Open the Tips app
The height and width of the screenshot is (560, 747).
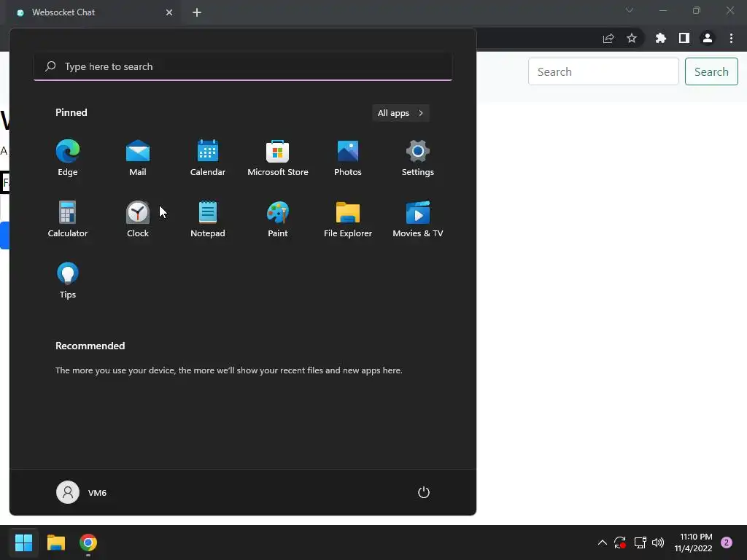(x=68, y=281)
